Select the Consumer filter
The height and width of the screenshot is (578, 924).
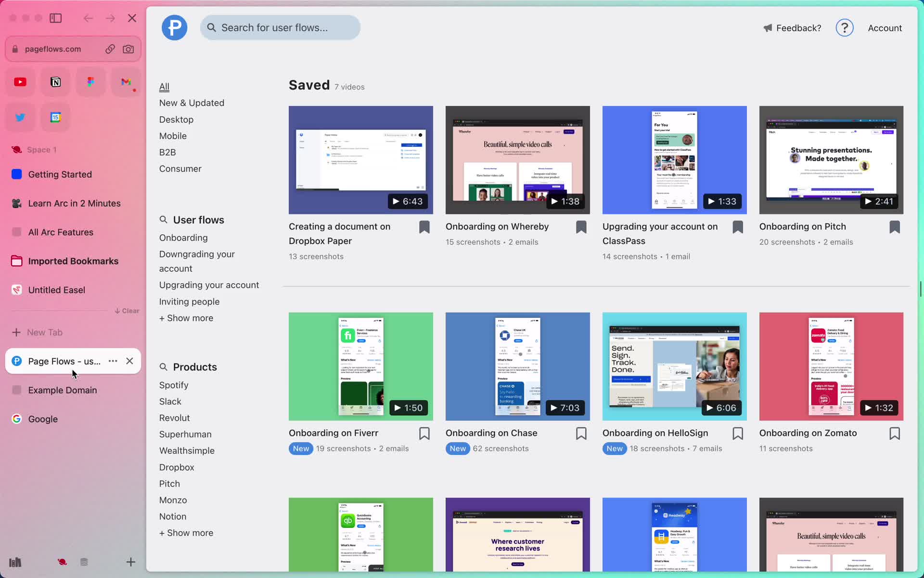tap(180, 169)
